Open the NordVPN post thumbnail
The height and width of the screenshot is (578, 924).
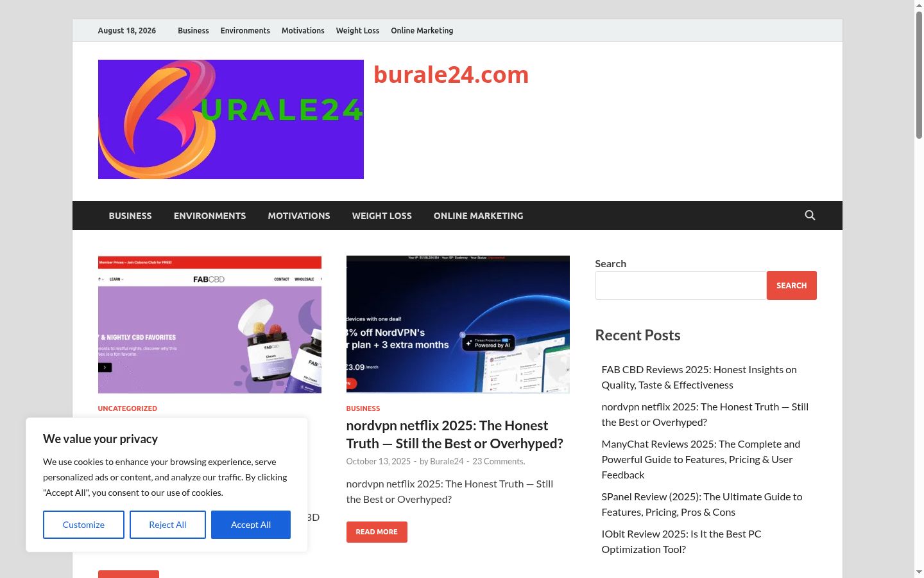coord(458,324)
